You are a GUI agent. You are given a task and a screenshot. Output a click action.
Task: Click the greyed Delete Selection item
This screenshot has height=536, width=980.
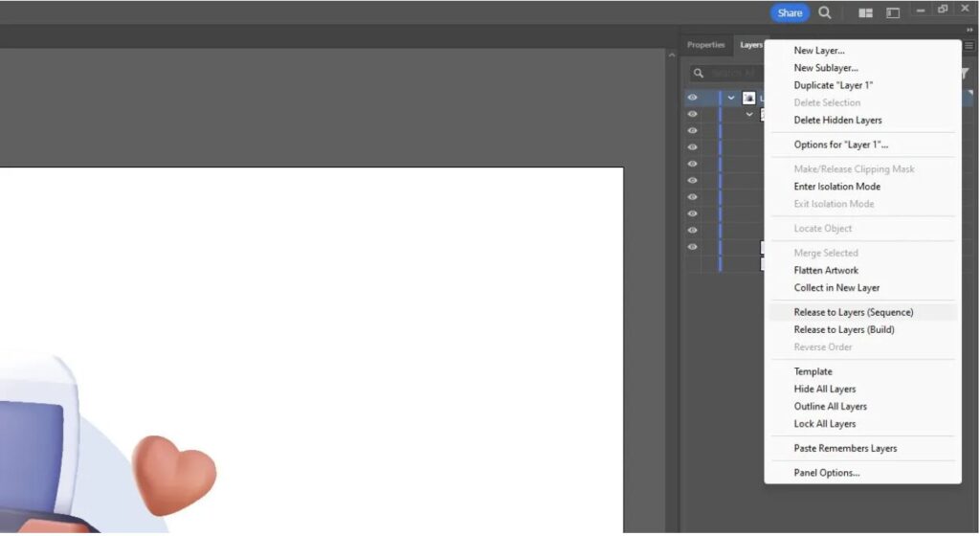[827, 103]
